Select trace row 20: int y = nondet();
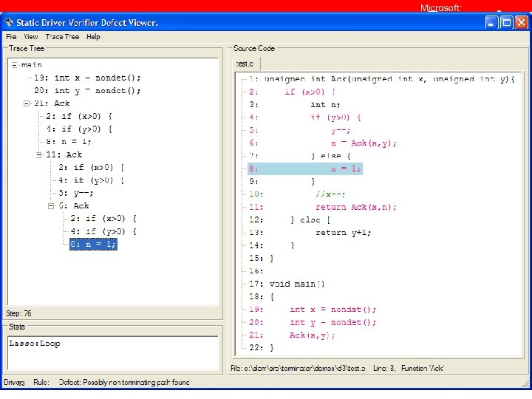 click(87, 91)
